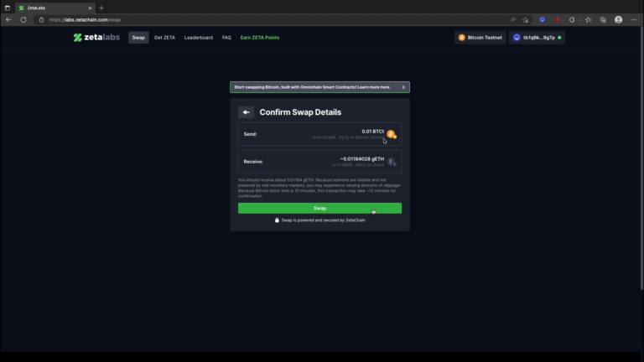Open the Bitcoin Testnet network selector
This screenshot has height=362, width=644.
tap(480, 38)
